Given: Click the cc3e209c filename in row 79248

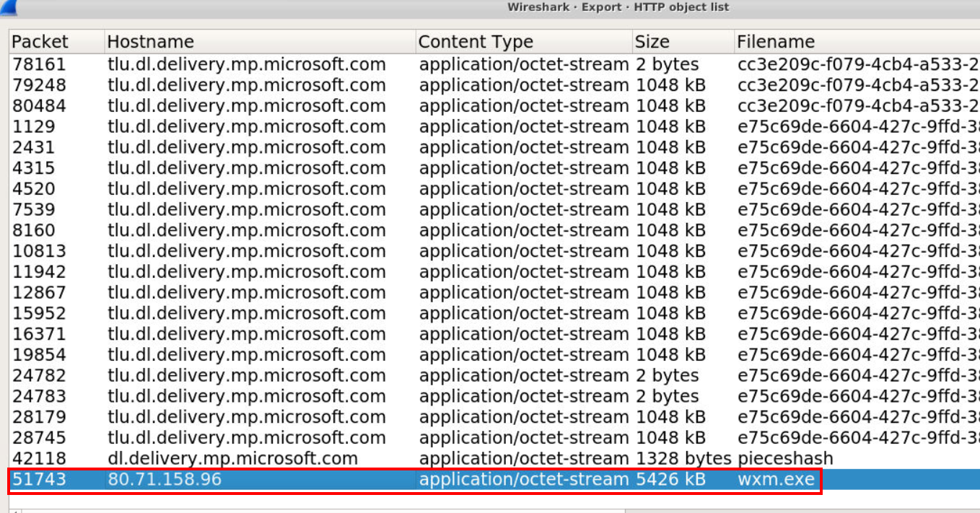Looking at the screenshot, I should point(859,85).
